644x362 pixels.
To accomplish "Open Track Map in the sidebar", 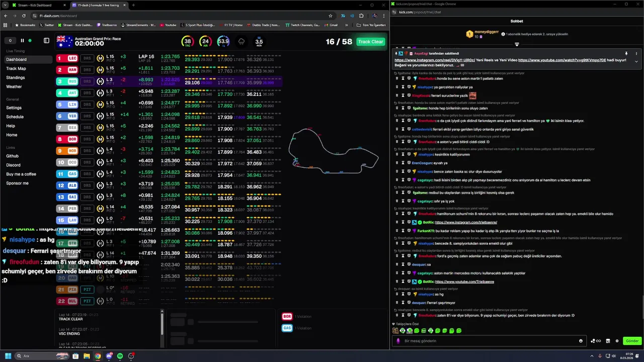I will (x=16, y=68).
